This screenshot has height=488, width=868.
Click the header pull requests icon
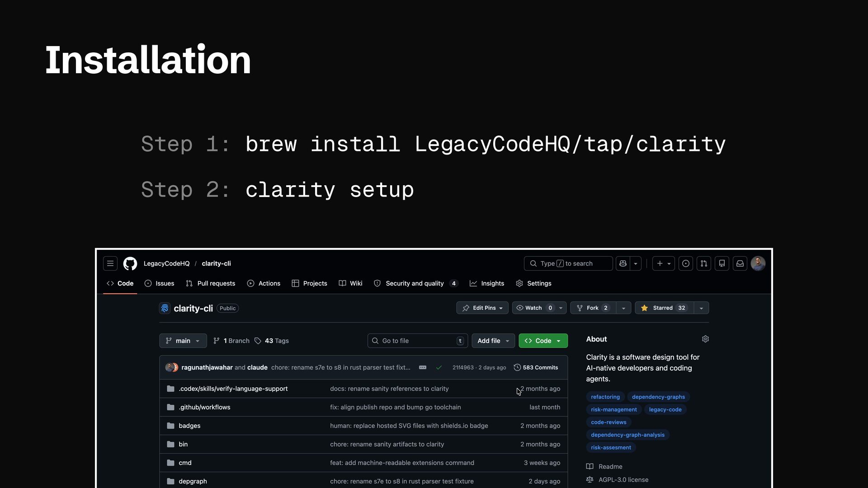click(704, 263)
